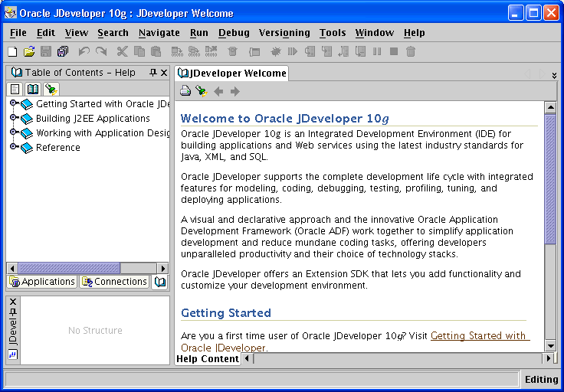The width and height of the screenshot is (564, 392).
Task: Select Working with Application Desig topic
Action: click(x=103, y=133)
